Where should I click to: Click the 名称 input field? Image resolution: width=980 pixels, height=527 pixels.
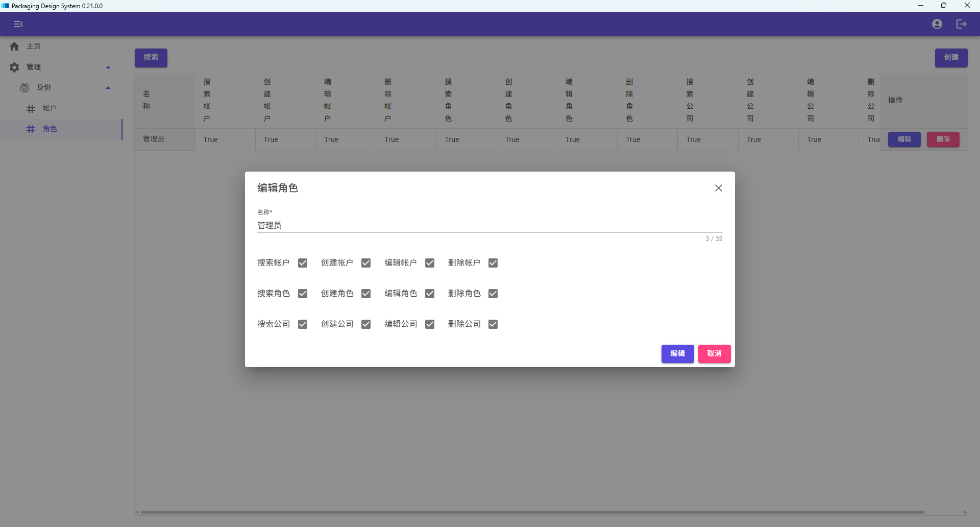490,225
